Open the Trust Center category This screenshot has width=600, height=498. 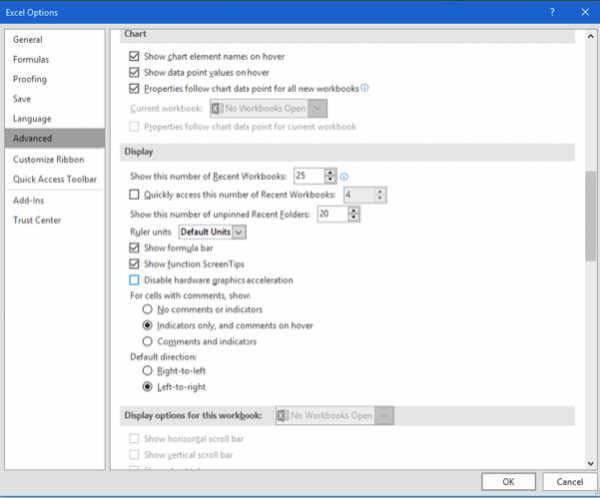[55, 220]
